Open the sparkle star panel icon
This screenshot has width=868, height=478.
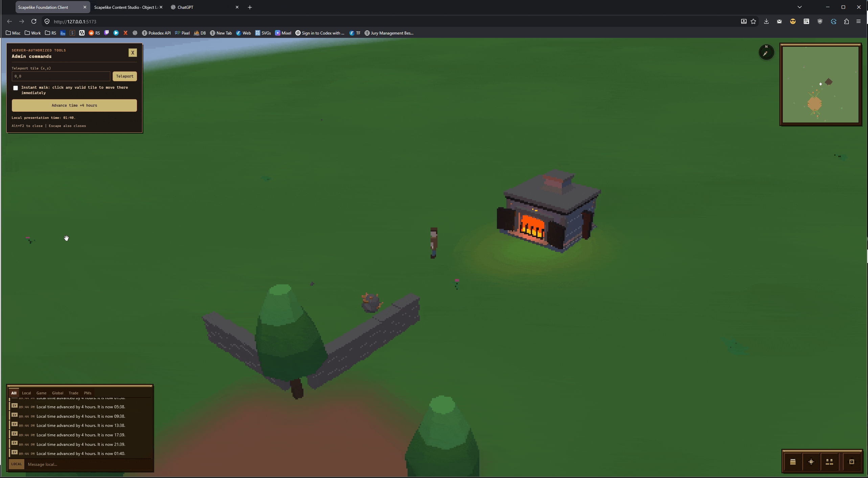(811, 462)
